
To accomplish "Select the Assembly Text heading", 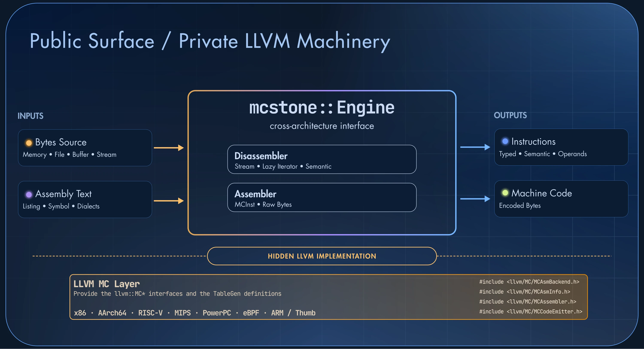I will point(63,194).
